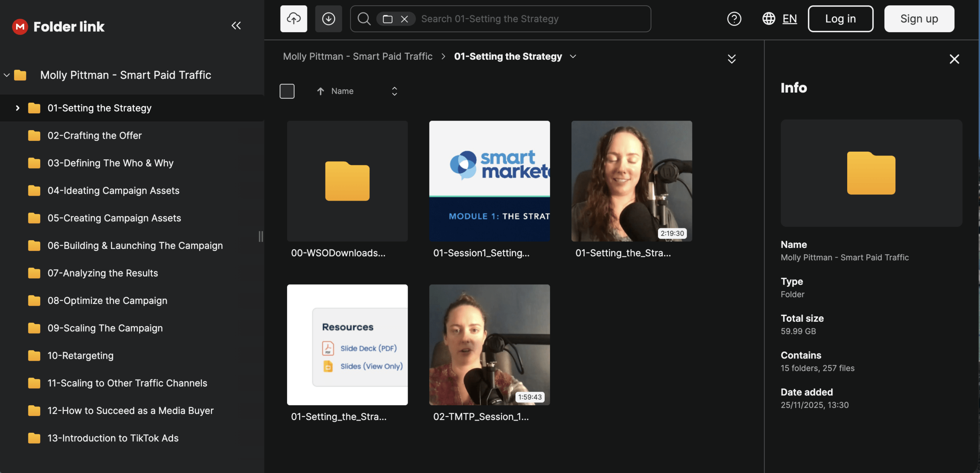Click the MEGA logo icon

[x=20, y=26]
